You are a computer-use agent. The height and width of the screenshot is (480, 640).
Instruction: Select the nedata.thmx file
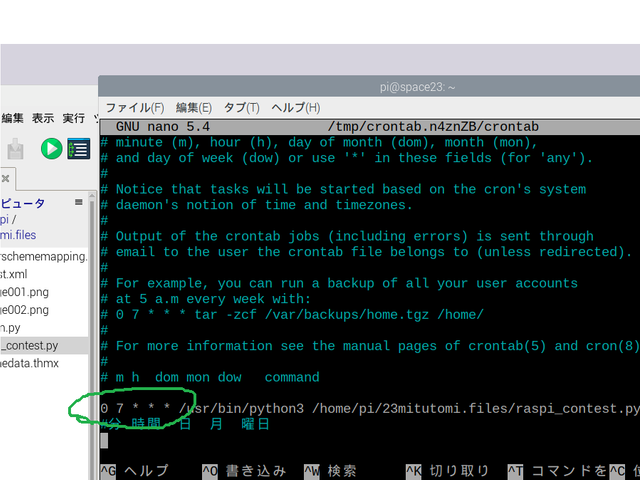(30, 363)
